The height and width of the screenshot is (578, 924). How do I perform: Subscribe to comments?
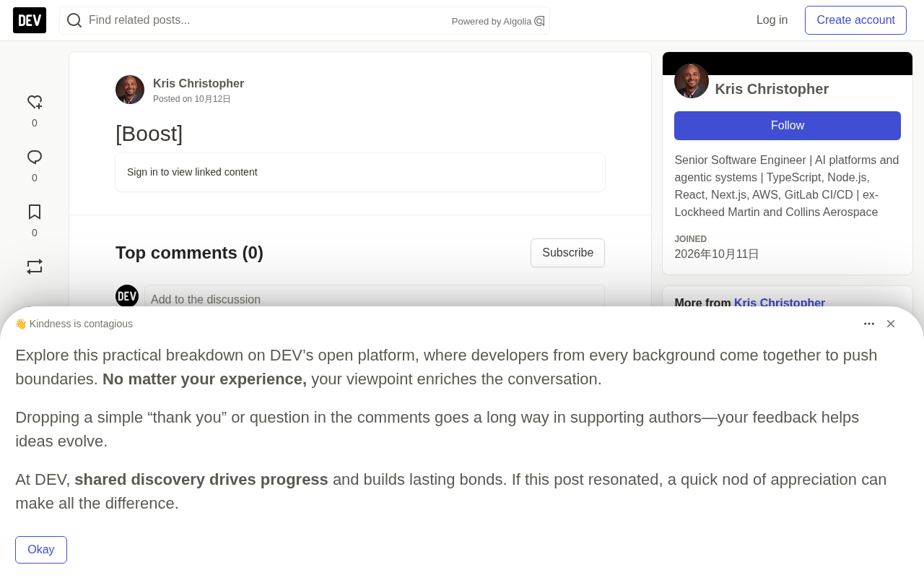coord(567,253)
